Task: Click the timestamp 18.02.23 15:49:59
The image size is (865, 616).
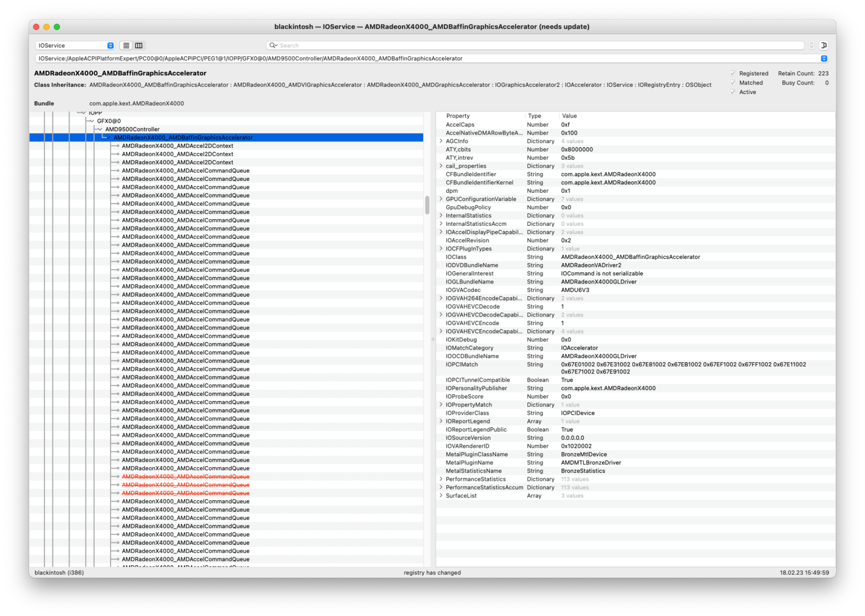Action: coord(805,573)
